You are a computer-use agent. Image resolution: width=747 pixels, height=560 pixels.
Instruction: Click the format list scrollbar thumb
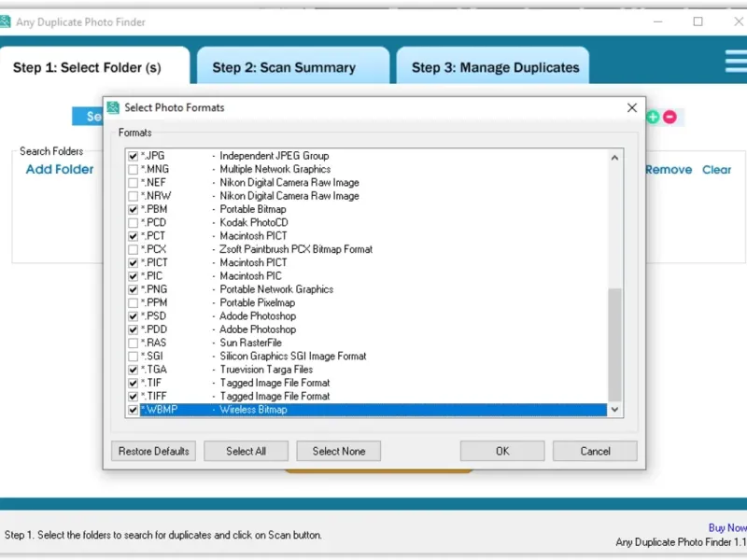tap(614, 344)
